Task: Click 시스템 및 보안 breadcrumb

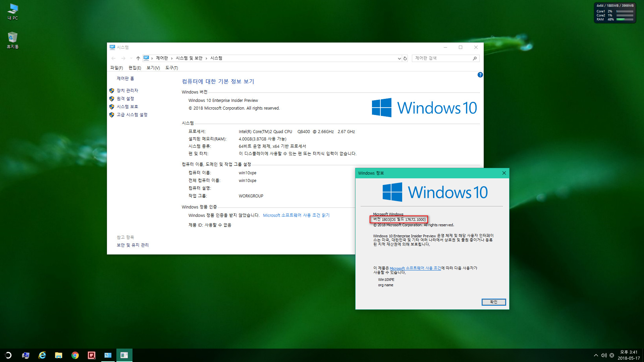Action: (189, 58)
